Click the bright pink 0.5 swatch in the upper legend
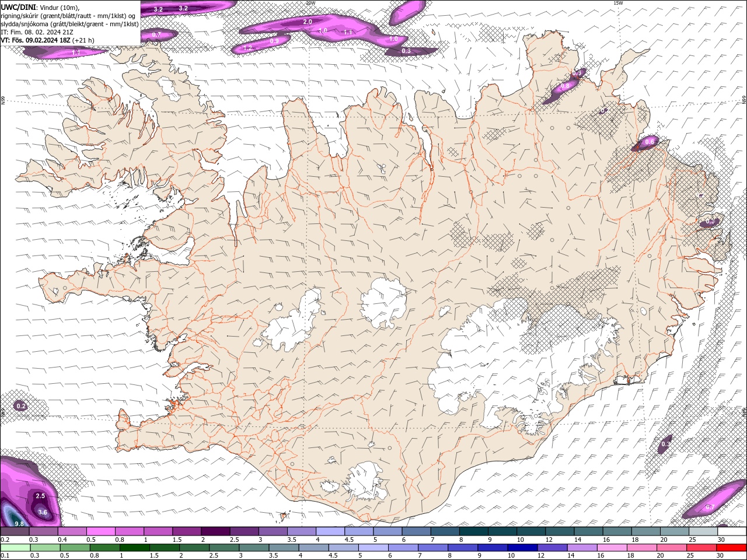747x560 pixels. (100, 531)
